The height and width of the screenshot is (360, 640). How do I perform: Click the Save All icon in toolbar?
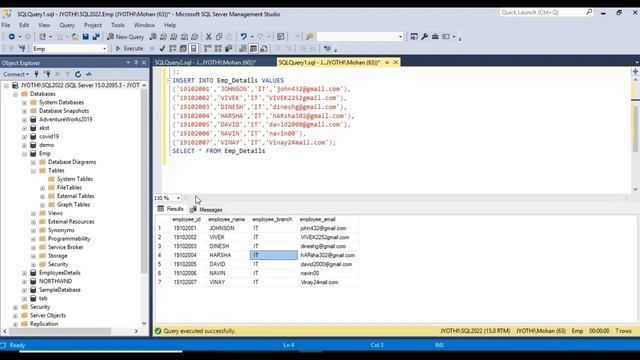tap(96, 37)
